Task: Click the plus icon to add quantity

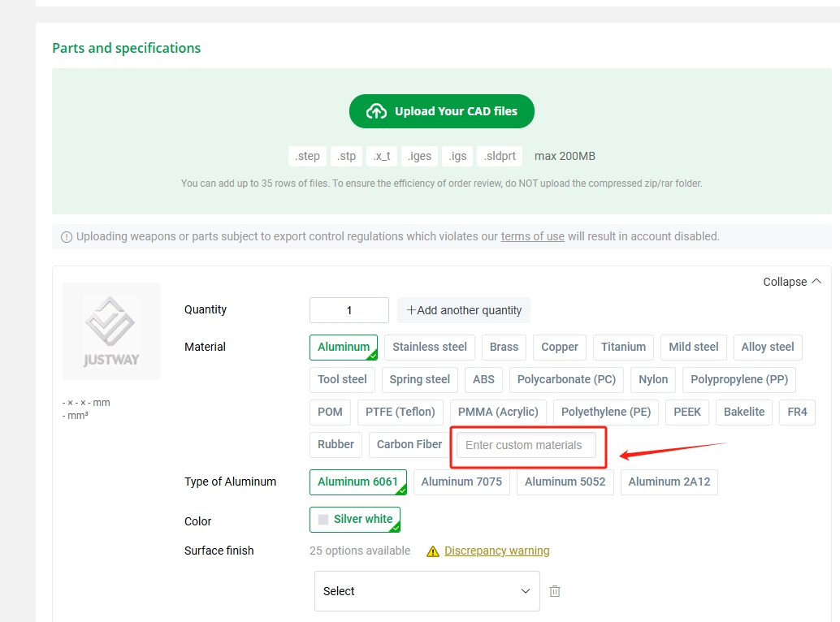Action: click(411, 310)
